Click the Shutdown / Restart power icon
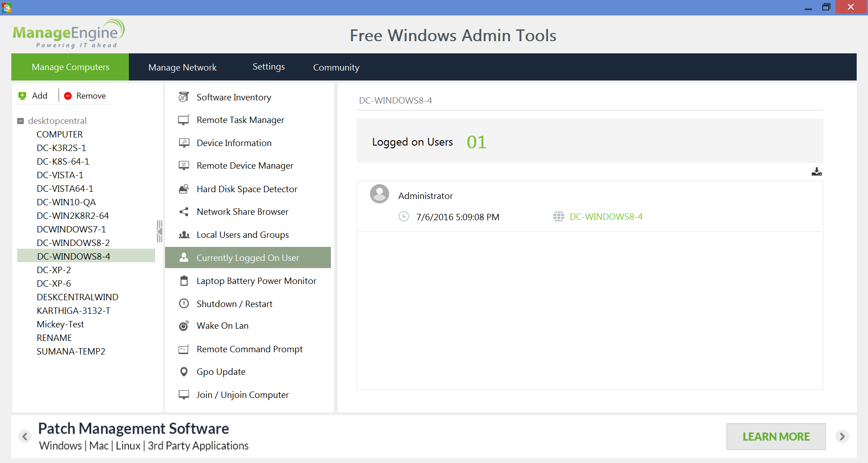 click(x=184, y=303)
